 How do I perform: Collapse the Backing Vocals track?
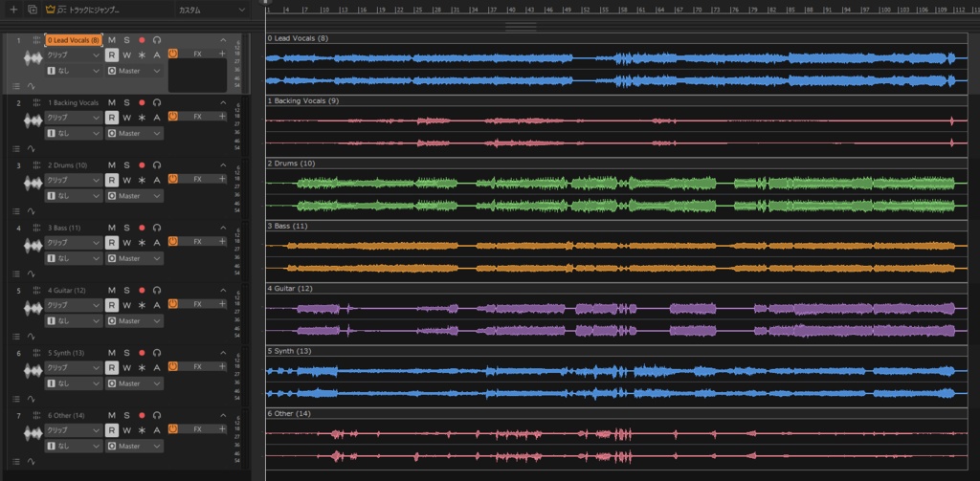click(x=223, y=102)
